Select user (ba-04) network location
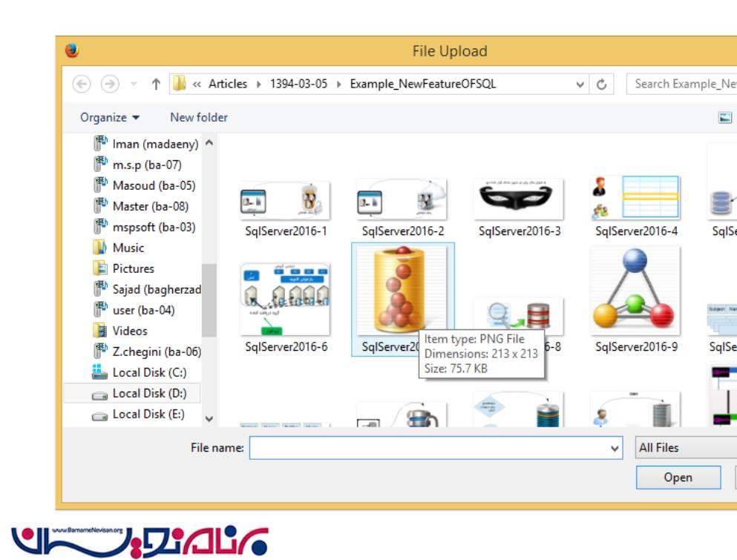737x560 pixels. pyautogui.click(x=134, y=309)
